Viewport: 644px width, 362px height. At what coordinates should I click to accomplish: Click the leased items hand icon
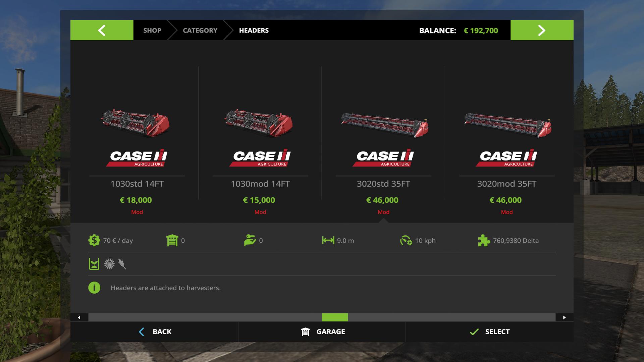tap(250, 240)
